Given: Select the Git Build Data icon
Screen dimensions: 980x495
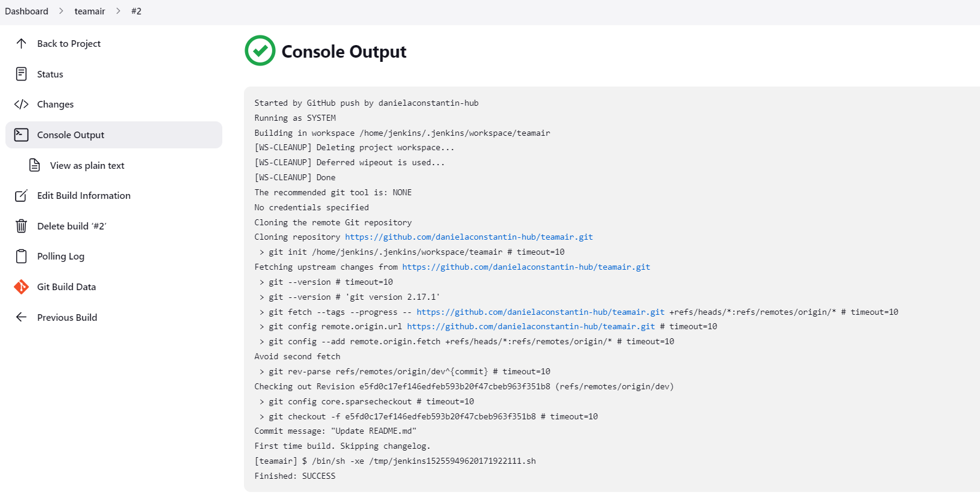Looking at the screenshot, I should (21, 287).
